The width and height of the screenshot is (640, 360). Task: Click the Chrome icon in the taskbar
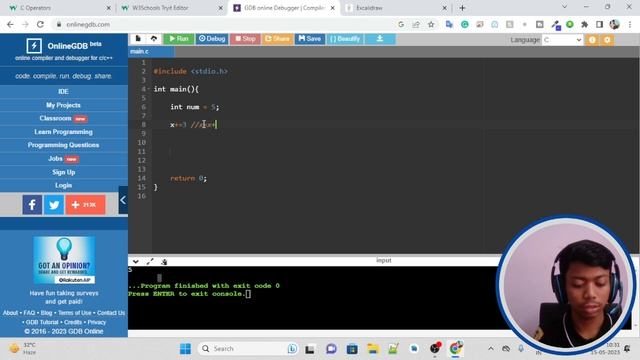456,348
